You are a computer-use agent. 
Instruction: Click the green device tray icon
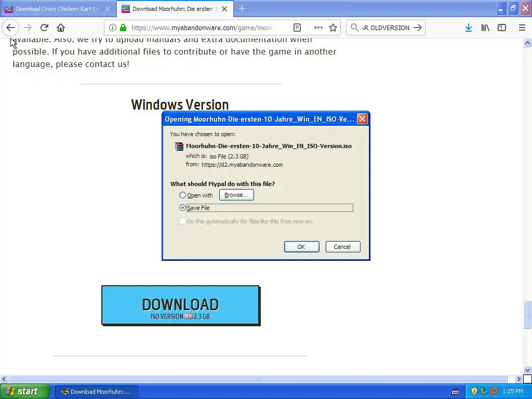pyautogui.click(x=484, y=391)
